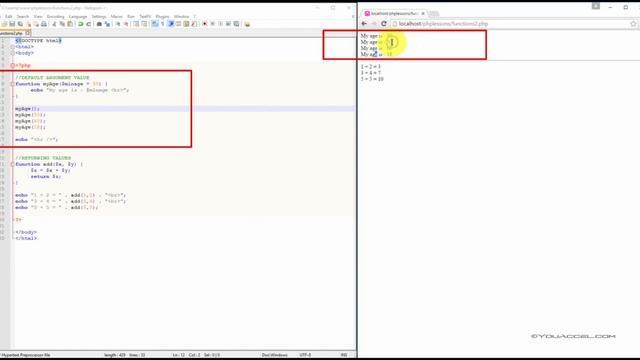Click Run Macro Multiple Times icon
The height and width of the screenshot is (360, 640).
point(228,24)
